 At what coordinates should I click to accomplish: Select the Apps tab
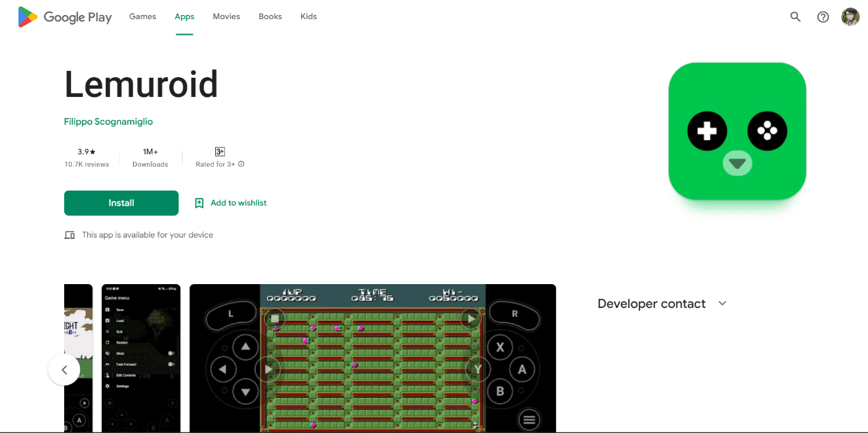[184, 16]
